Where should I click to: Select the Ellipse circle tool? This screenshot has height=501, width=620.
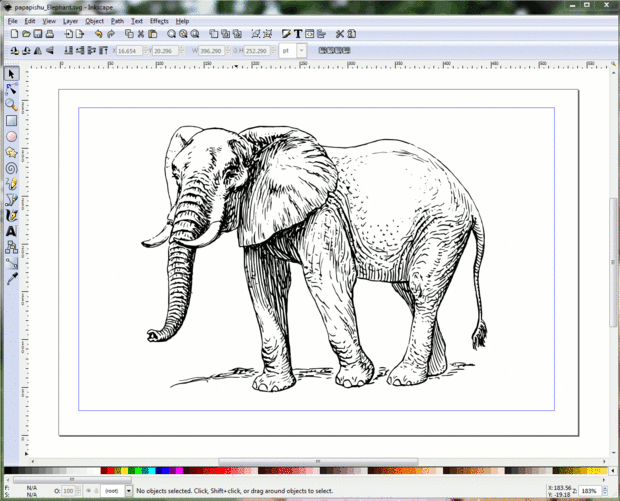[11, 136]
